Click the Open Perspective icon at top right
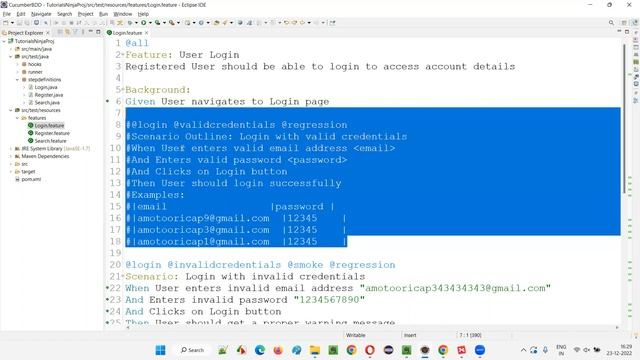 [624, 23]
